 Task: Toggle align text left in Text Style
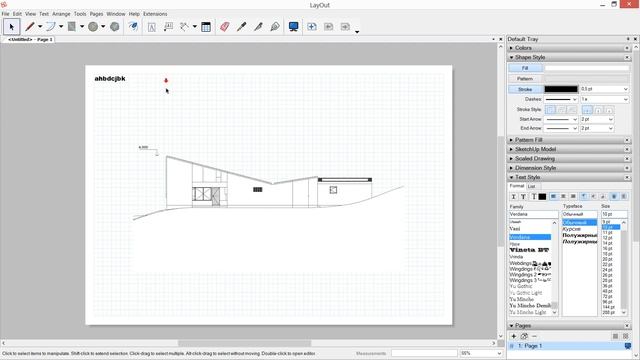tap(553, 197)
